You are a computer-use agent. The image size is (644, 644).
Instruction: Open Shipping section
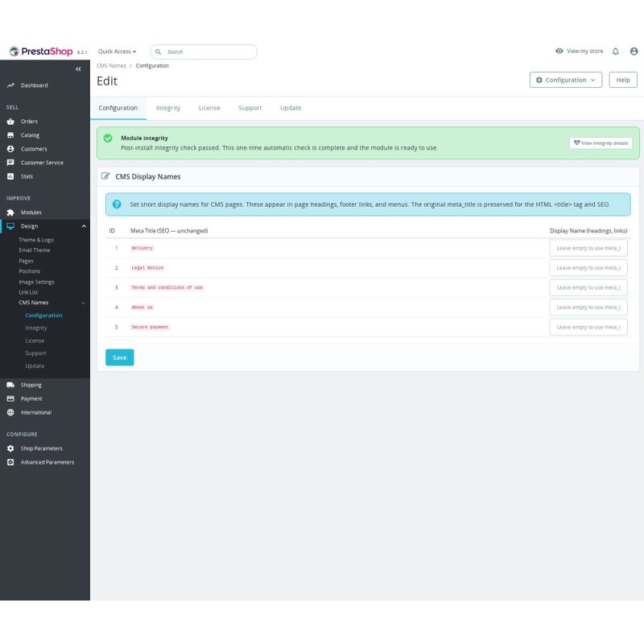(31, 386)
